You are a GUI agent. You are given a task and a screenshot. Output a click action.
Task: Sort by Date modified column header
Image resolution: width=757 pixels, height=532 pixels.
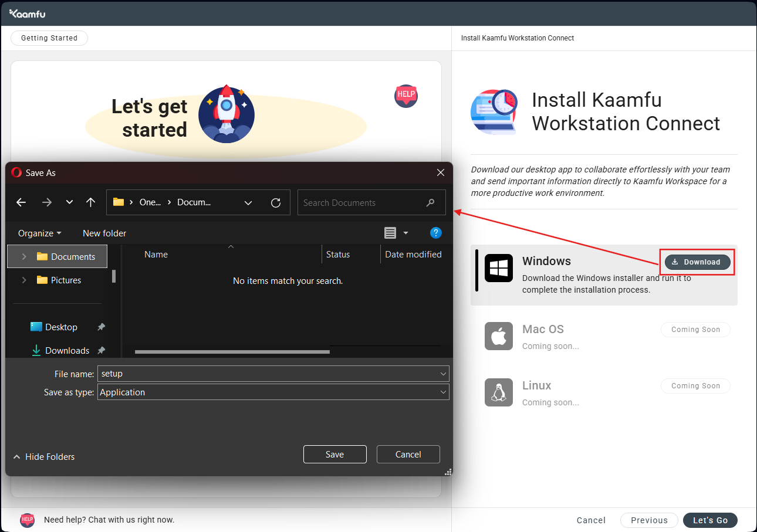(413, 254)
